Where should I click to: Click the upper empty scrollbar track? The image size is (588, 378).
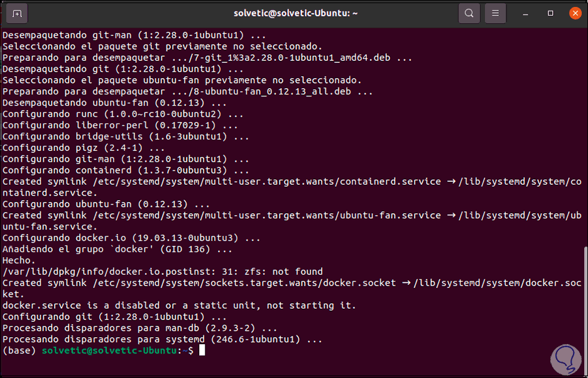(585, 126)
